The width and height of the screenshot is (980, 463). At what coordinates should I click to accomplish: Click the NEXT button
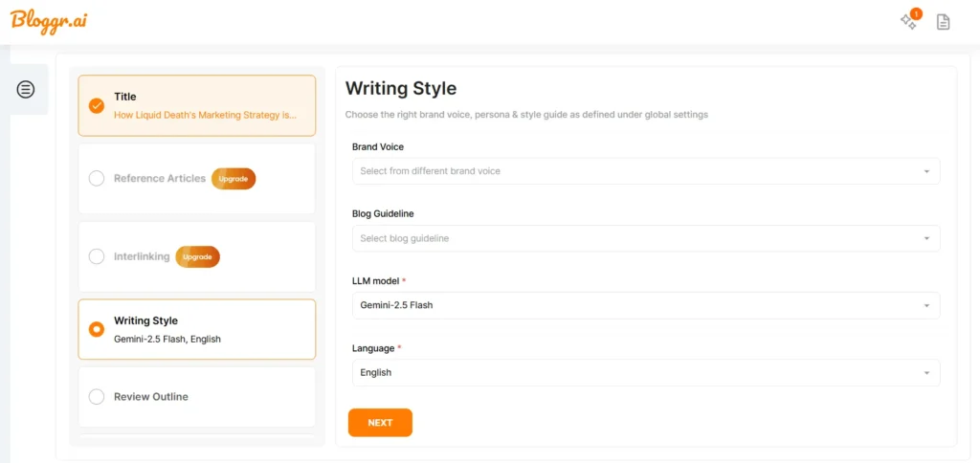(x=380, y=423)
